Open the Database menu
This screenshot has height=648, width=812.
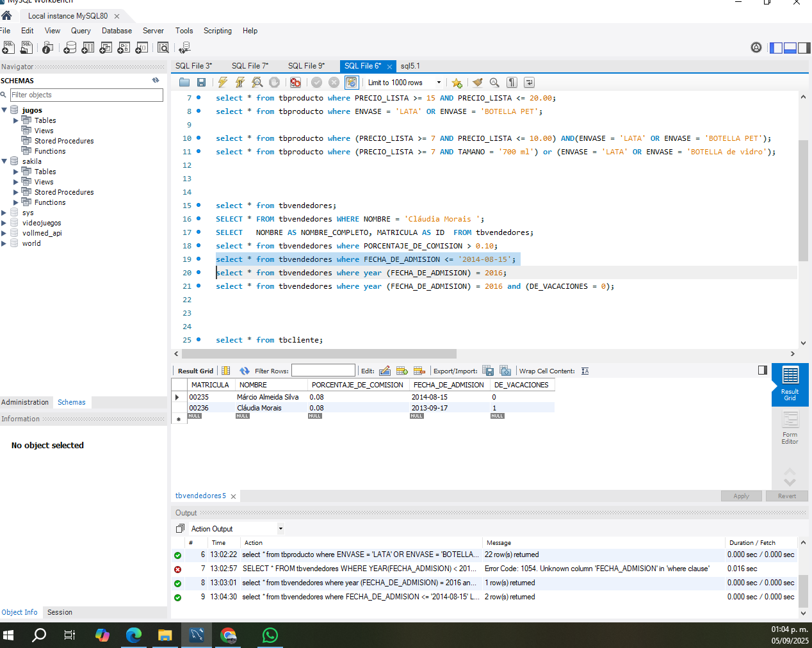coord(117,31)
